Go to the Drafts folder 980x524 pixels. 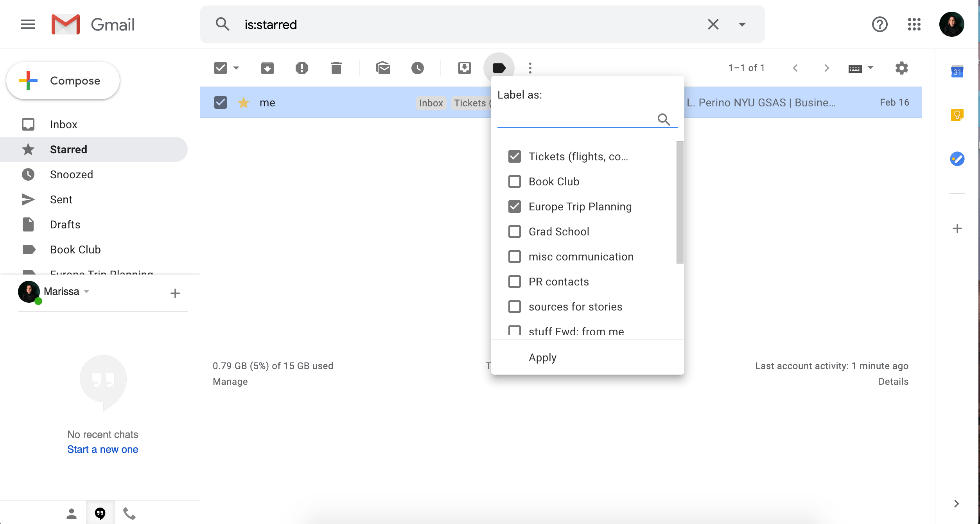coord(65,224)
